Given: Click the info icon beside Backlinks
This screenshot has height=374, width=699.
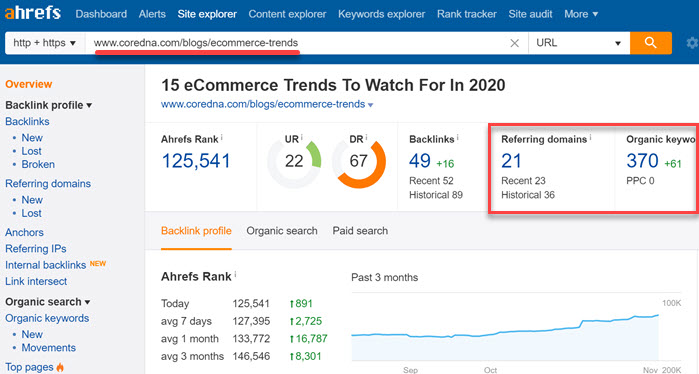Looking at the screenshot, I should pos(457,138).
